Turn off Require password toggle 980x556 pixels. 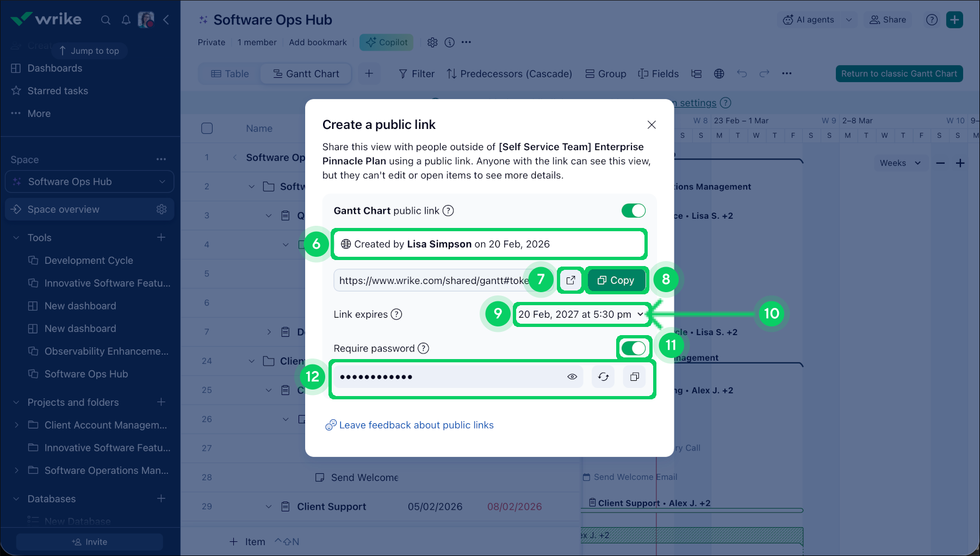tap(633, 348)
